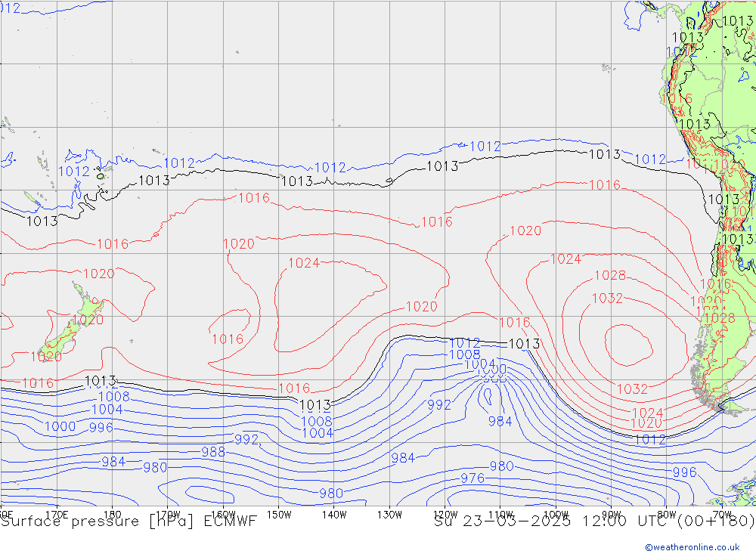
Task: Click the blue 988 isobar label near 160W
Action: (x=213, y=452)
